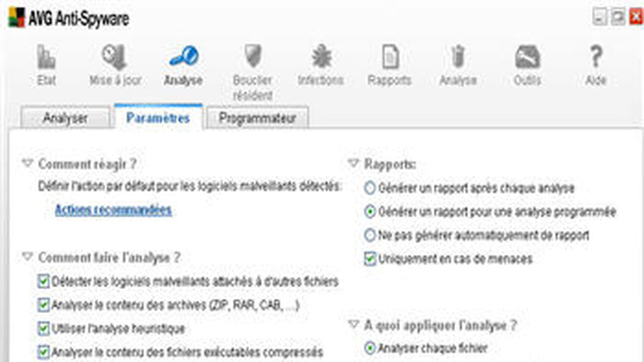This screenshot has height=362, width=644.
Task: Toggle Analyser le contenu des fichiers exécutables compressés
Action: click(x=43, y=352)
